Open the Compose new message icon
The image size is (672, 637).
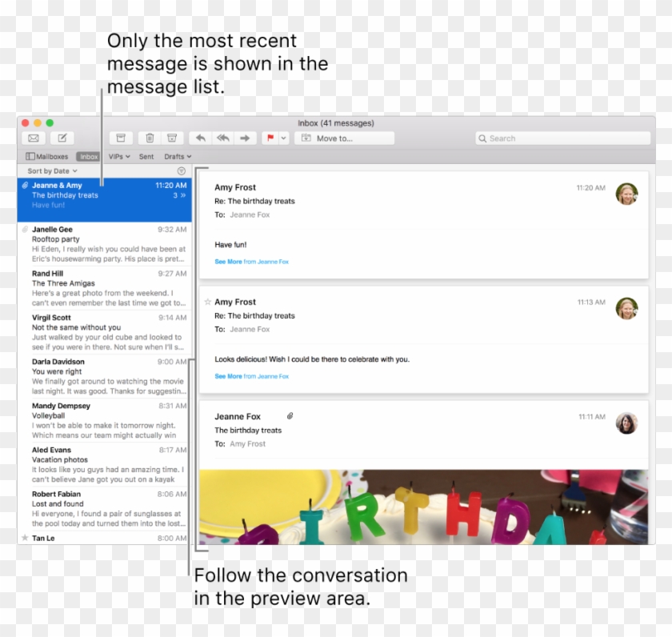[63, 138]
